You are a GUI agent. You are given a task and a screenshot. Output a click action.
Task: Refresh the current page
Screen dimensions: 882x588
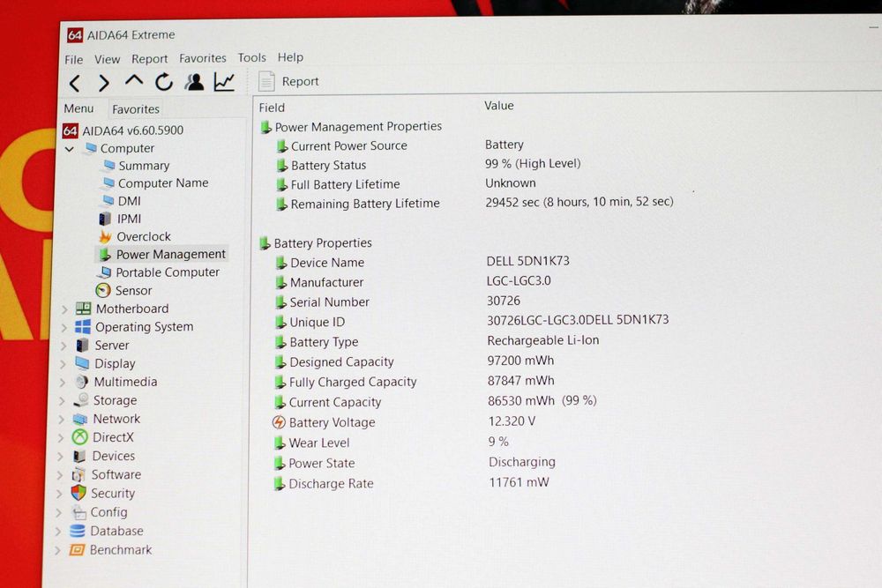pyautogui.click(x=164, y=82)
